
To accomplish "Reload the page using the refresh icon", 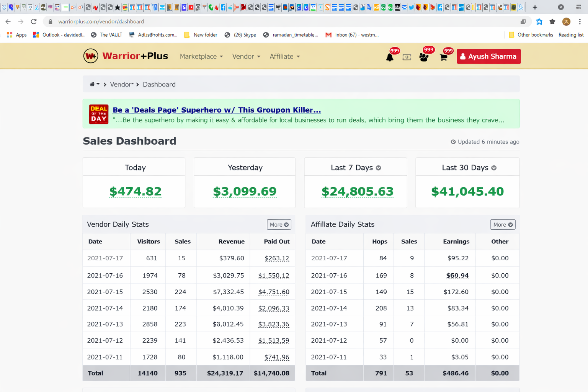I will (x=34, y=21).
